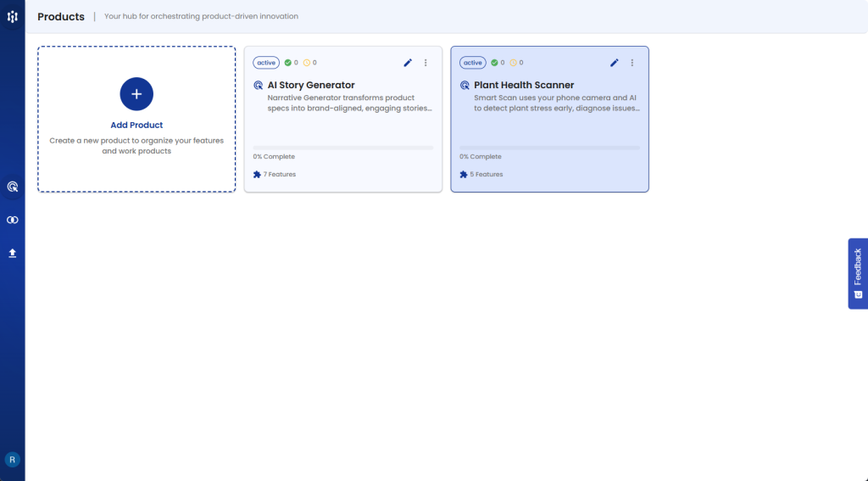Click yellow clock count on Plant Health Scanner
Screen dimensions: 868x481
point(517,63)
